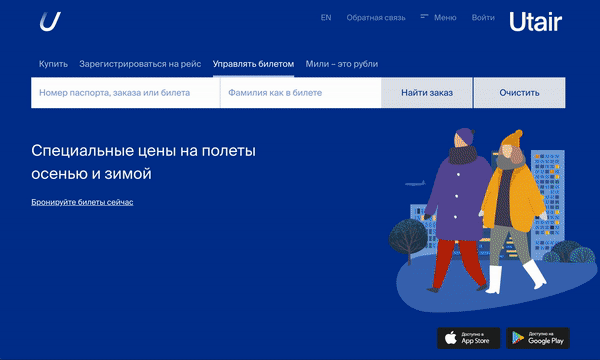Select Управлять билетом tab

click(x=253, y=64)
